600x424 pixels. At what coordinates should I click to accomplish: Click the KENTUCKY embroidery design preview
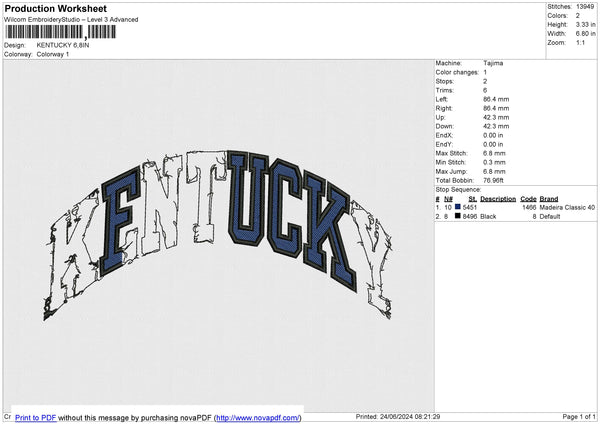218,235
